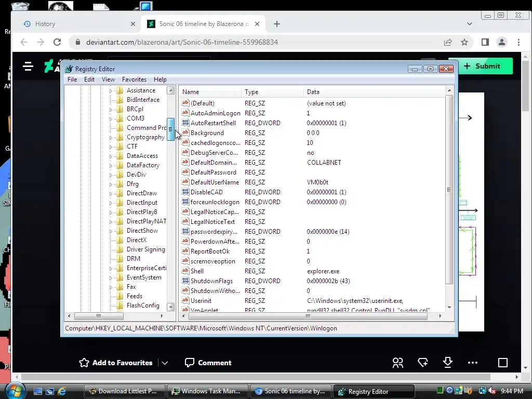
Task: Select the PowerdownAfte... value name
Action: pos(215,242)
